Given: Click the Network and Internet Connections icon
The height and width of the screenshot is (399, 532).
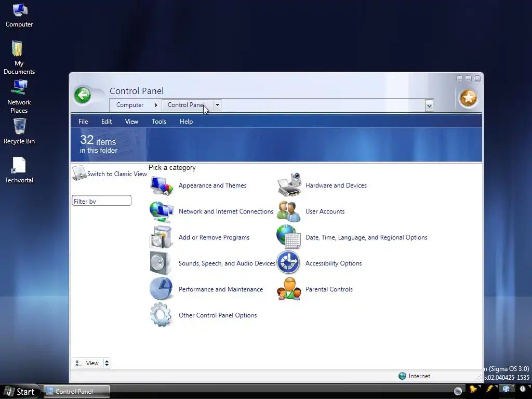Looking at the screenshot, I should [x=162, y=211].
